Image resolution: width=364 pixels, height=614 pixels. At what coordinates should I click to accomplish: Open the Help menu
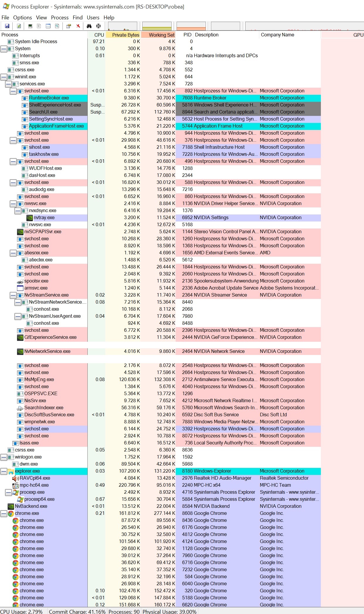tap(109, 18)
